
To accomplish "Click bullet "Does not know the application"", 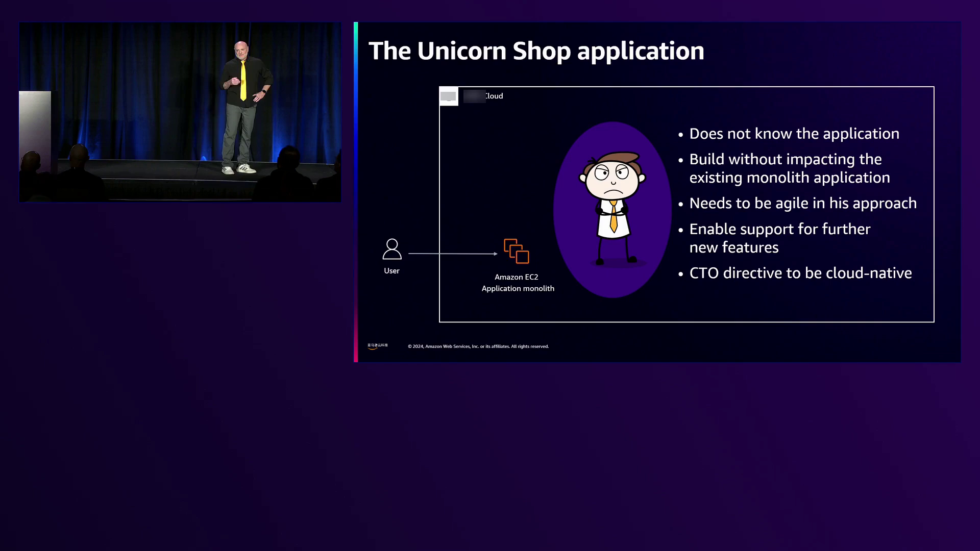I will [794, 134].
